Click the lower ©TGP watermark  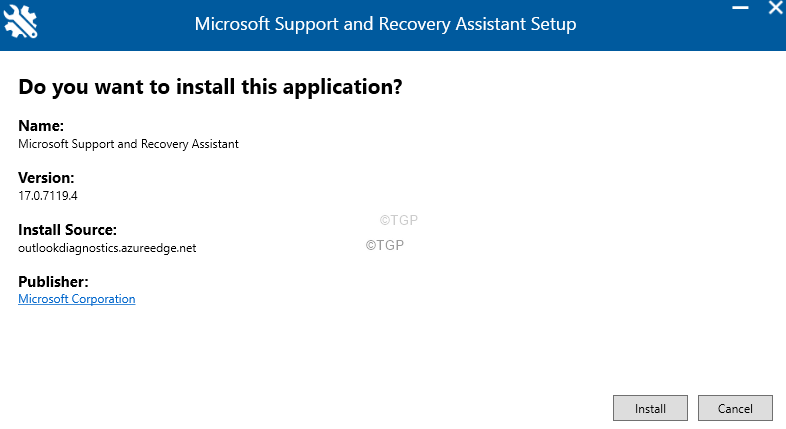point(384,245)
